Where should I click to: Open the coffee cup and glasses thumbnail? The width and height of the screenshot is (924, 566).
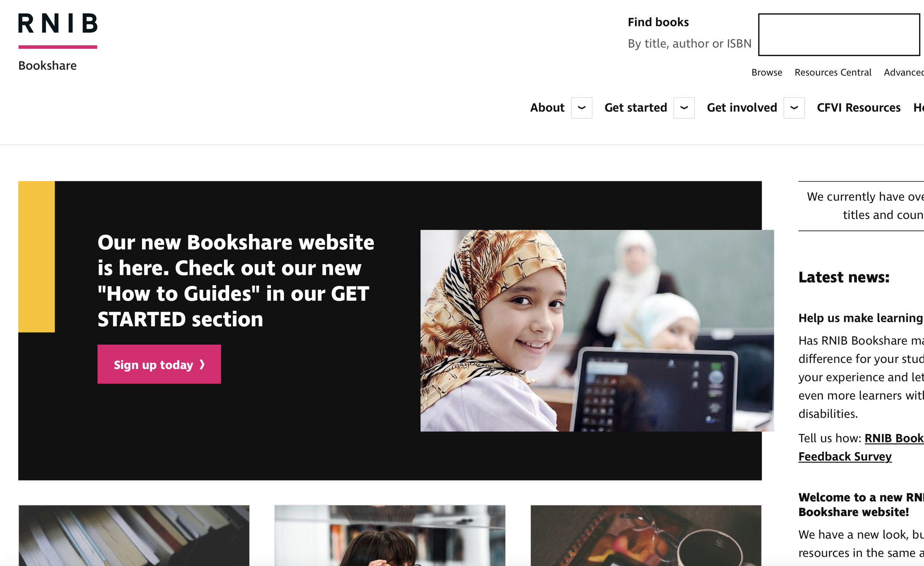click(x=646, y=536)
